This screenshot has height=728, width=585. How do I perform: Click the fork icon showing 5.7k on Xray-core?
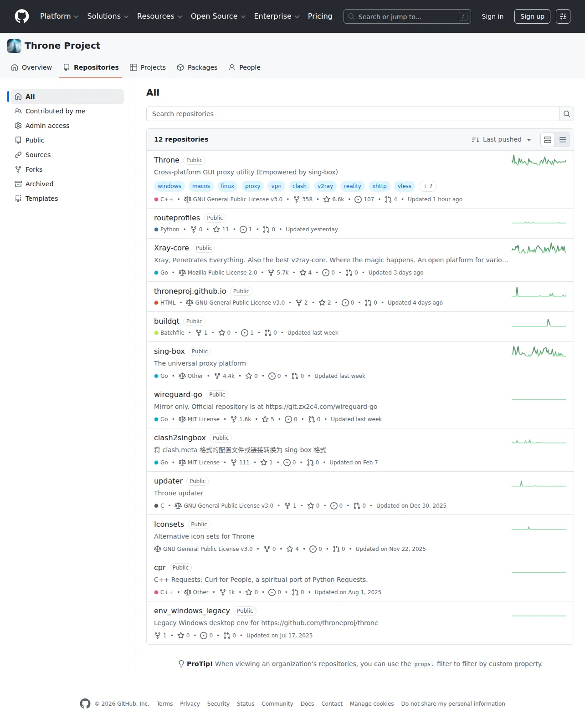271,273
